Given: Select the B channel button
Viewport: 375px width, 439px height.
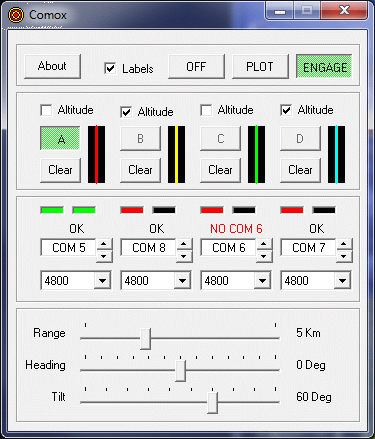Looking at the screenshot, I should [x=140, y=138].
